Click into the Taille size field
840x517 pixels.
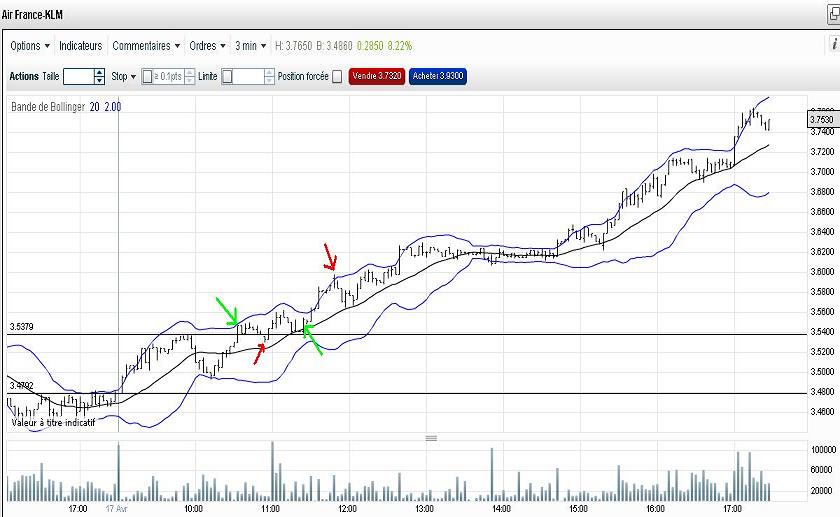click(79, 77)
